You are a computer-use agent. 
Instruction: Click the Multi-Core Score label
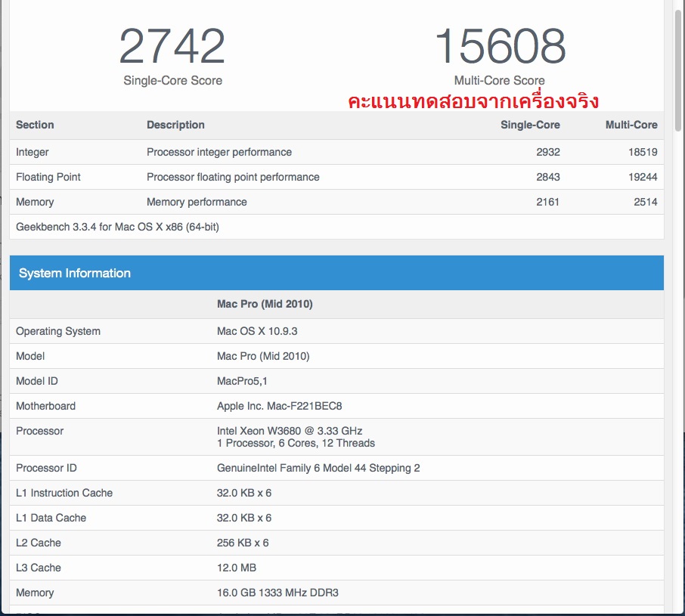(499, 80)
